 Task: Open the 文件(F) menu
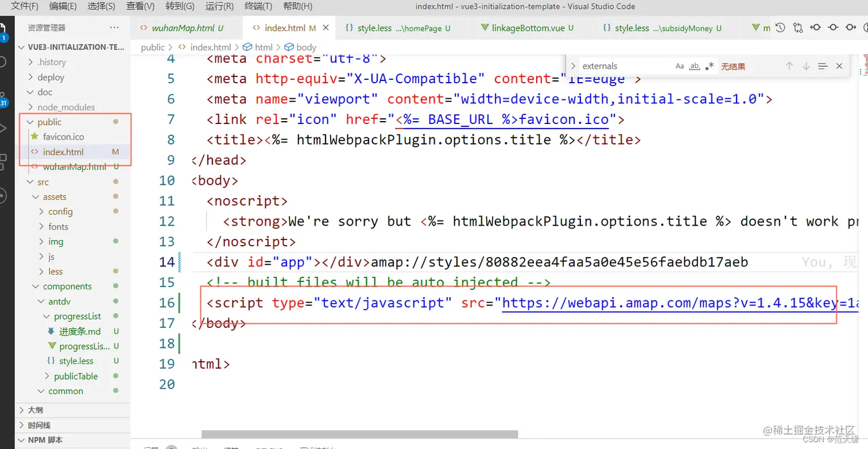click(x=24, y=6)
